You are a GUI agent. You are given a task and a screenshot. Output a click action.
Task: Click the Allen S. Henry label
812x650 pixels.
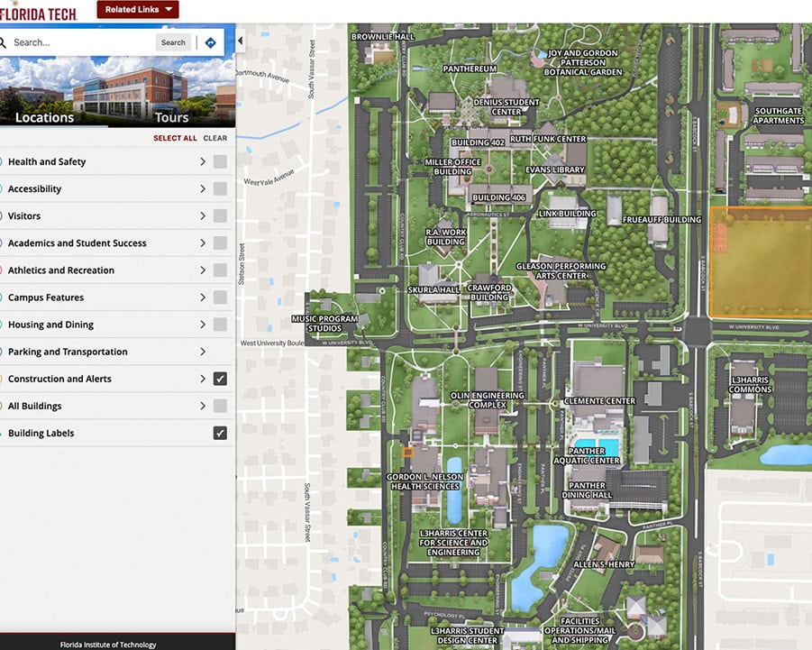coord(603,564)
